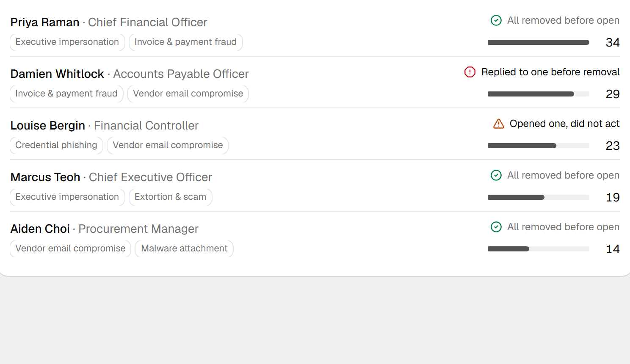Viewport: 630px width, 364px height.
Task: Open Priya Raman's profile name
Action: (45, 22)
